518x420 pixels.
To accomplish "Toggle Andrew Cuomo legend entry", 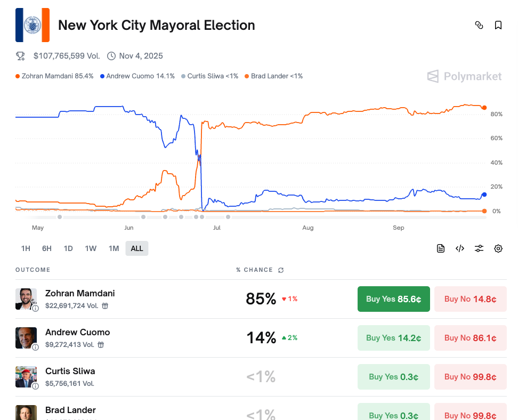I will coord(137,76).
